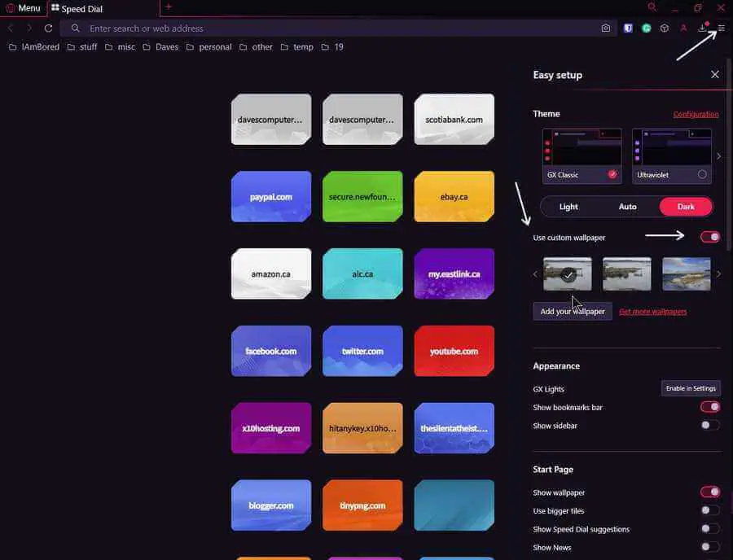Open the ebay.ca Speed Dial tile
This screenshot has width=733, height=560.
[454, 197]
